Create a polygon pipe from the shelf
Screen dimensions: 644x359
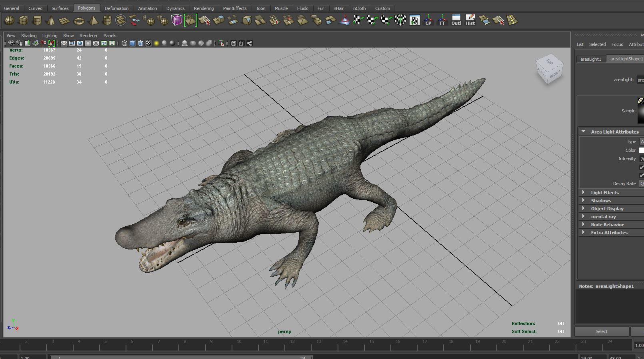[x=107, y=20]
